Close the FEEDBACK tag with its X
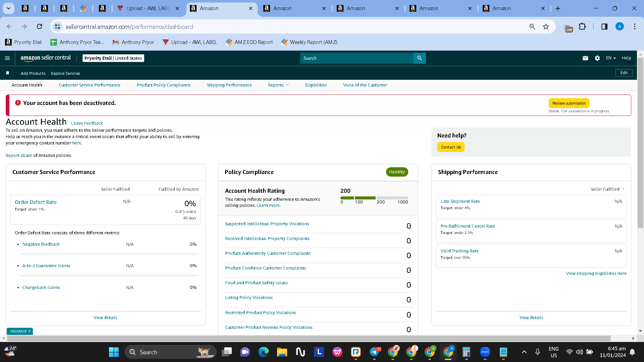 pos(30,331)
